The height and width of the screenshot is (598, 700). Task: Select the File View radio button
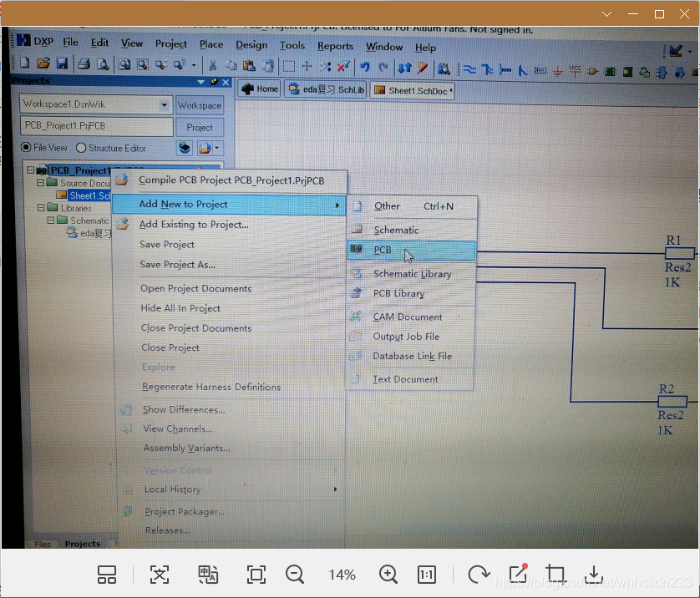click(x=26, y=147)
